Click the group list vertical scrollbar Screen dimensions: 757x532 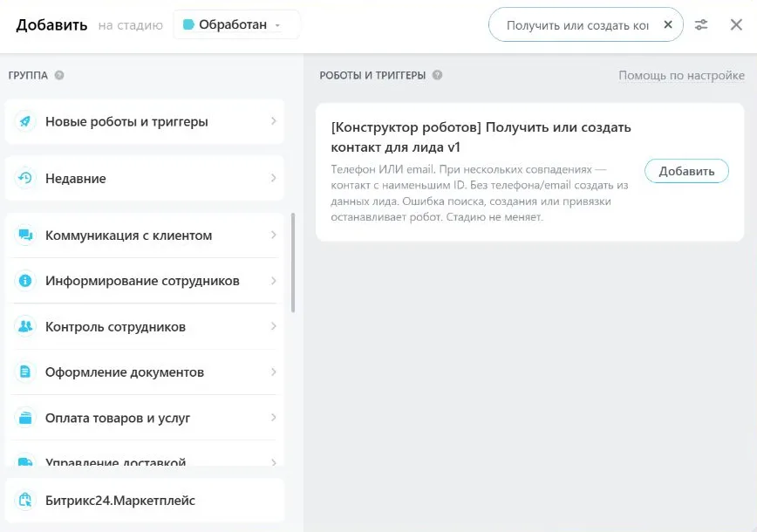[x=293, y=263]
